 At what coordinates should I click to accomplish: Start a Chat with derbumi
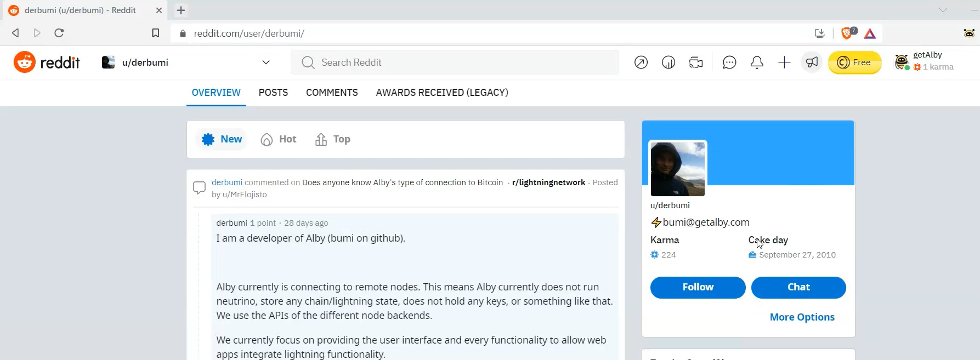point(798,287)
